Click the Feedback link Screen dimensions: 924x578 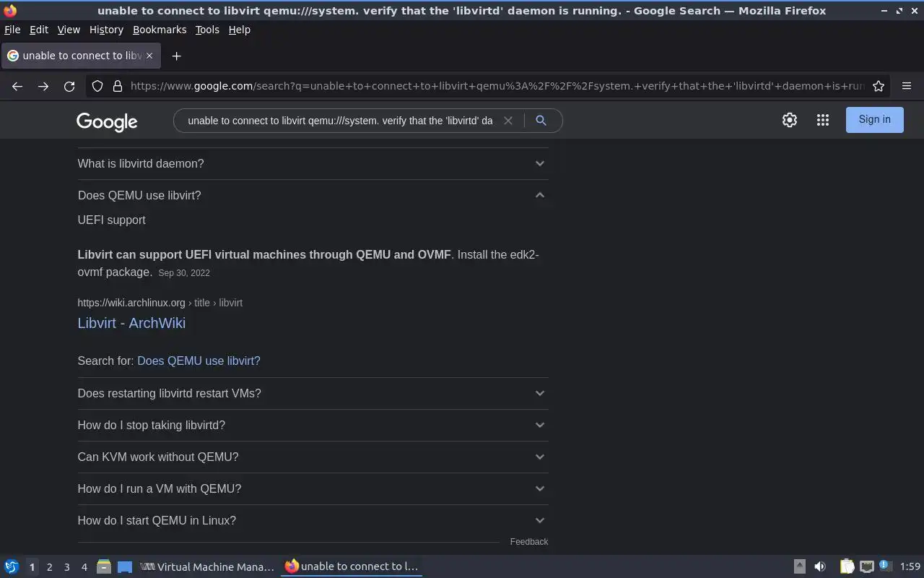[x=529, y=542]
